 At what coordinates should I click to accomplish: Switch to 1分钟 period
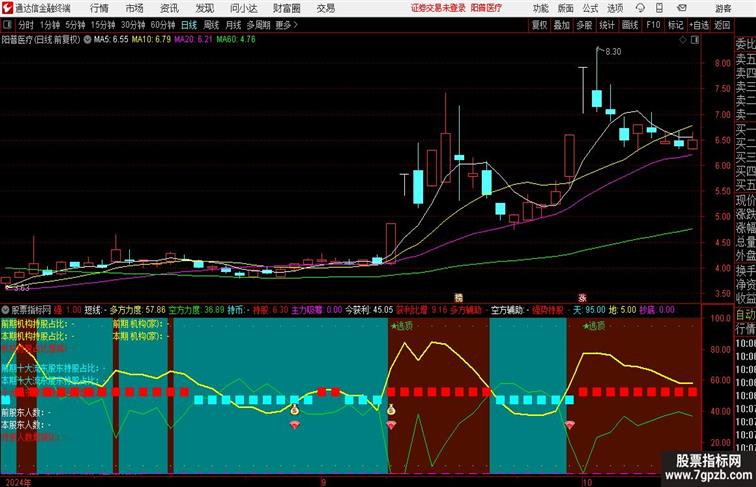[50, 25]
